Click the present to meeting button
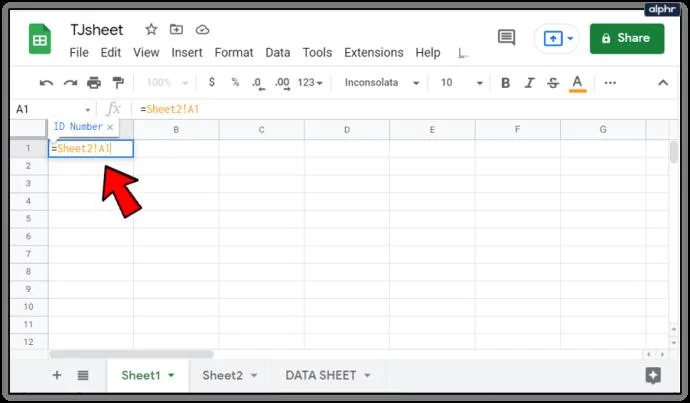This screenshot has height=403, width=690. click(x=553, y=38)
